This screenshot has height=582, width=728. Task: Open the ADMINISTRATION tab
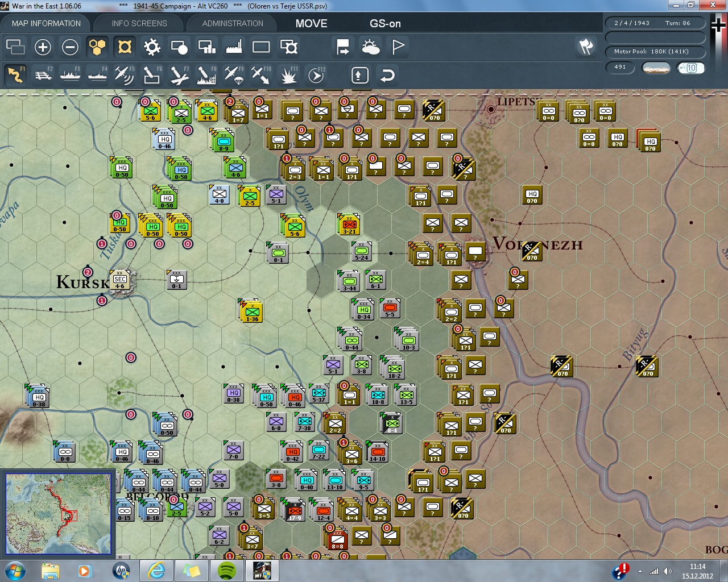point(233,23)
